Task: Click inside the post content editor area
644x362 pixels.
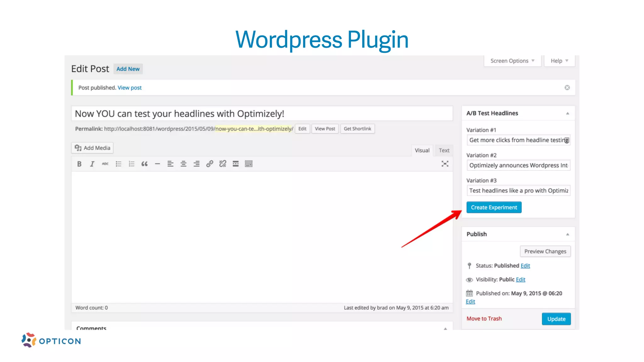Action: 262,237
